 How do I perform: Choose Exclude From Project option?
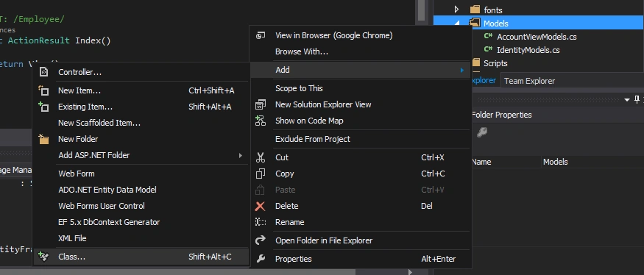[313, 139]
